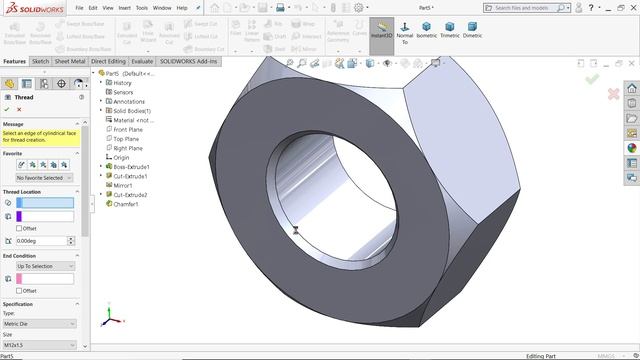Open the Edit menu
640x360 pixels.
tap(93, 8)
